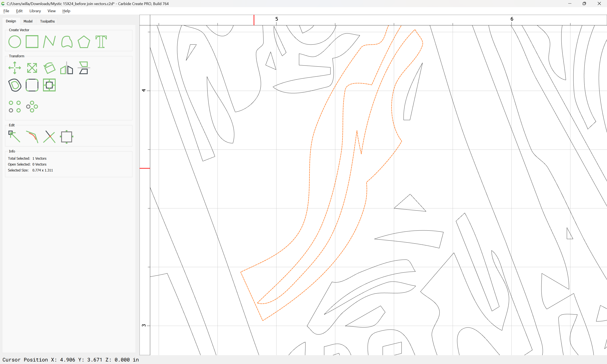Minimize the Carbide Create window
Screen dimensions: 607x364
pyautogui.click(x=570, y=4)
